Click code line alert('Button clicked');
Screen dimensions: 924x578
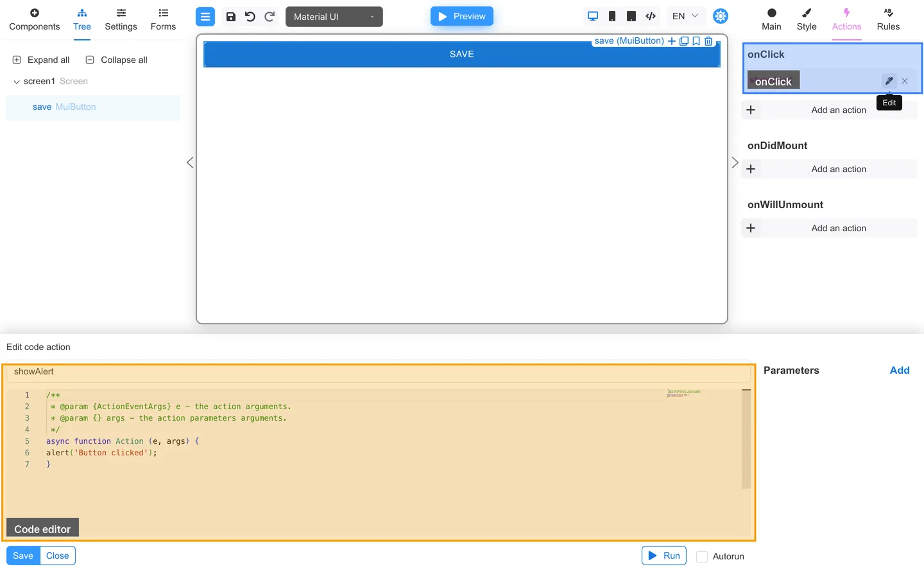(x=101, y=453)
